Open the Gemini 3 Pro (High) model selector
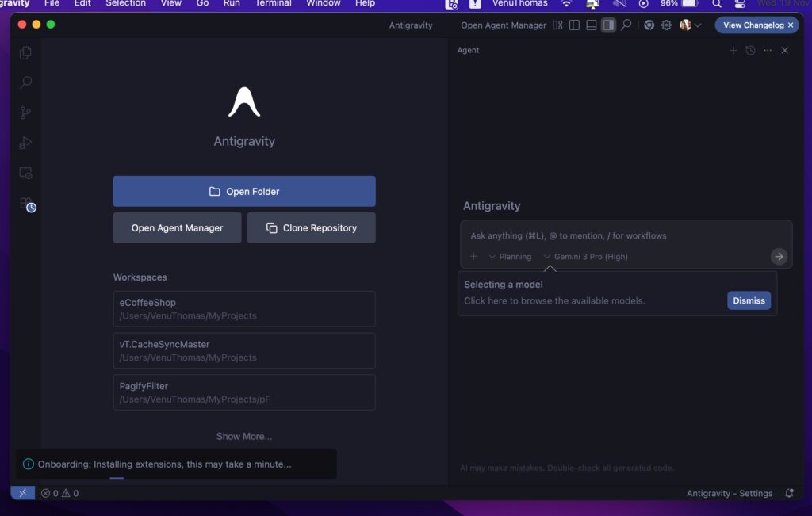Viewport: 812px width, 516px height. point(585,257)
